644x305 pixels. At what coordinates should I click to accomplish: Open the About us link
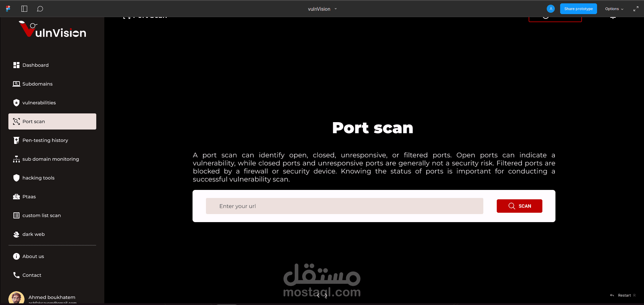(52, 256)
